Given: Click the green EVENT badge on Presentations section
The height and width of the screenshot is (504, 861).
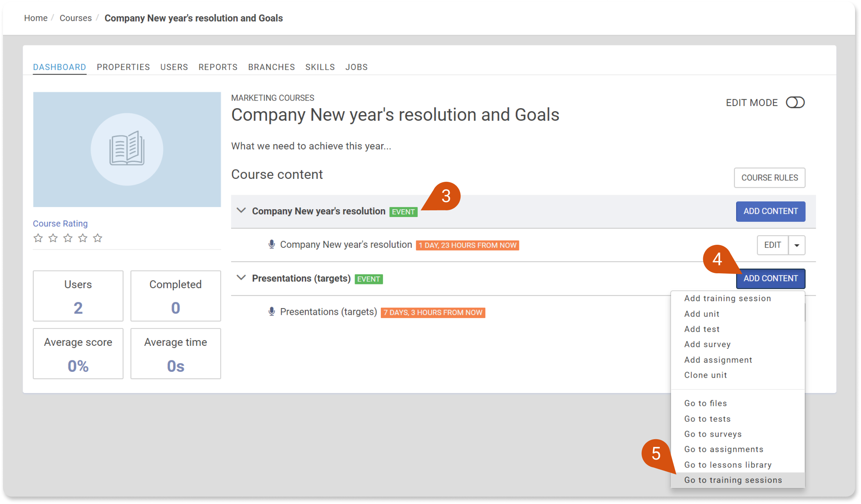Looking at the screenshot, I should point(369,279).
